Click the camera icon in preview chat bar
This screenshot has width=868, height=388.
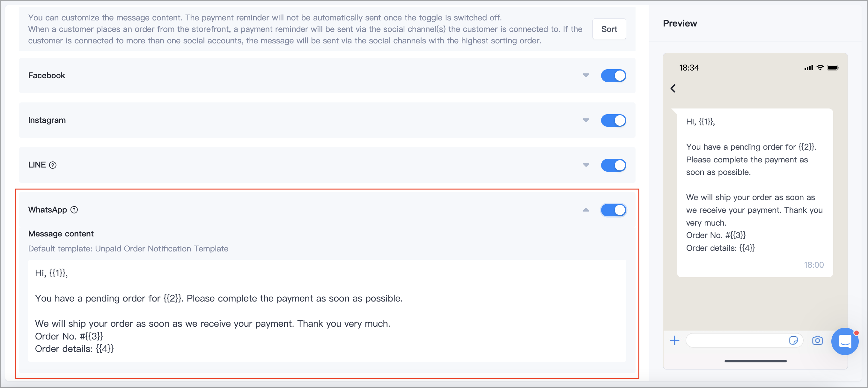817,340
